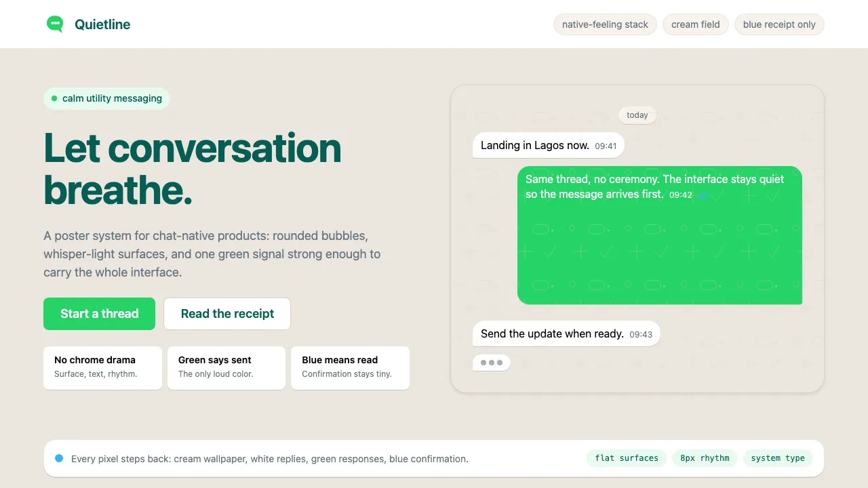Viewport: 868px width, 488px height.
Task: Click the 09:43 timestamp
Action: tap(641, 334)
